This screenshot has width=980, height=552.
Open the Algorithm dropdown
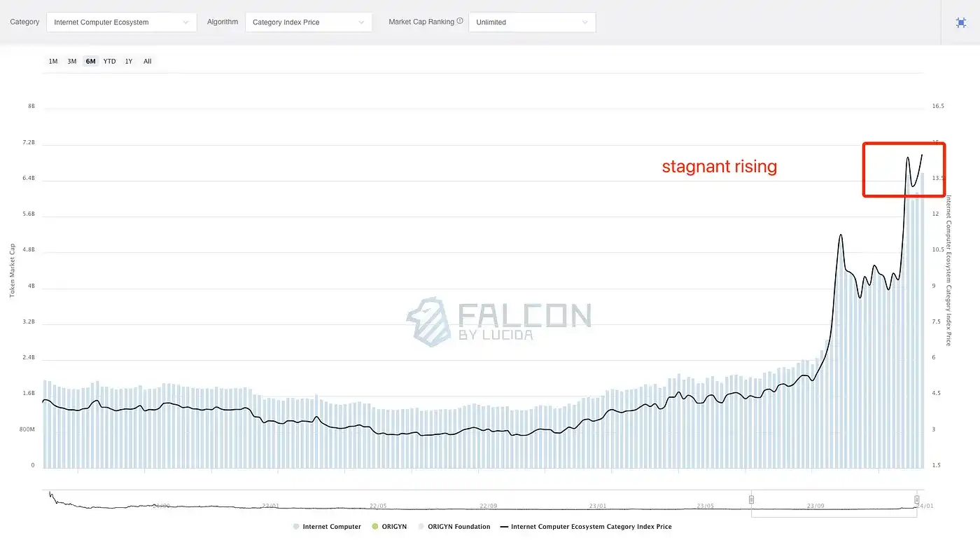[307, 22]
